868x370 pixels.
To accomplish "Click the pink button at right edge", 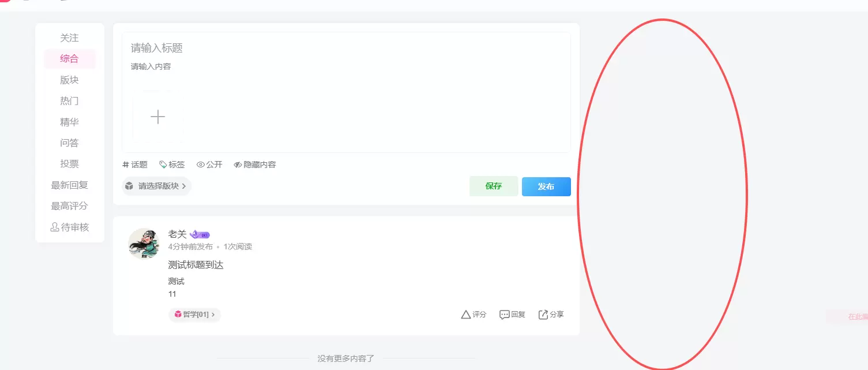I will point(847,316).
